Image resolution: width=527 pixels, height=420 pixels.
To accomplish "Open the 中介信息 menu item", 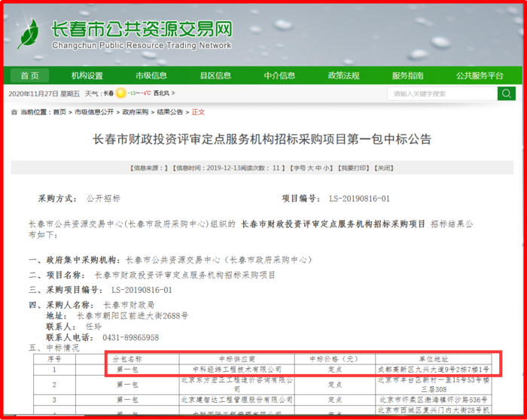I will pos(279,75).
